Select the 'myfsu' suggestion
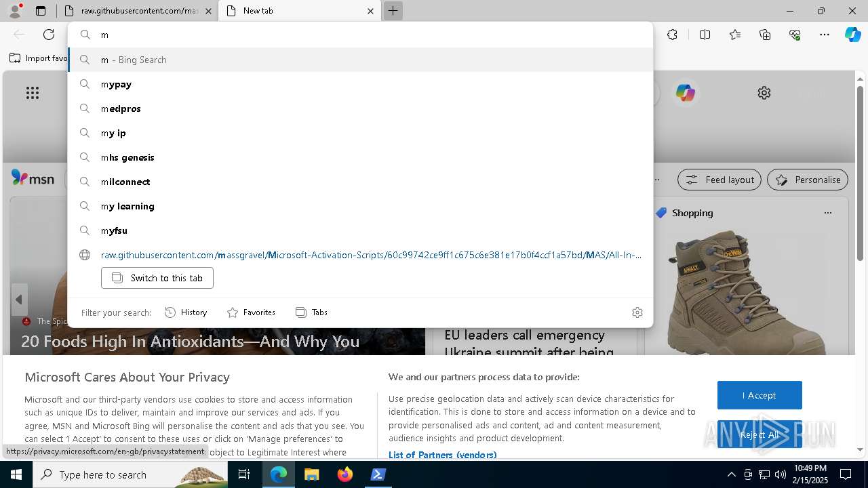This screenshot has width=868, height=488. (360, 230)
